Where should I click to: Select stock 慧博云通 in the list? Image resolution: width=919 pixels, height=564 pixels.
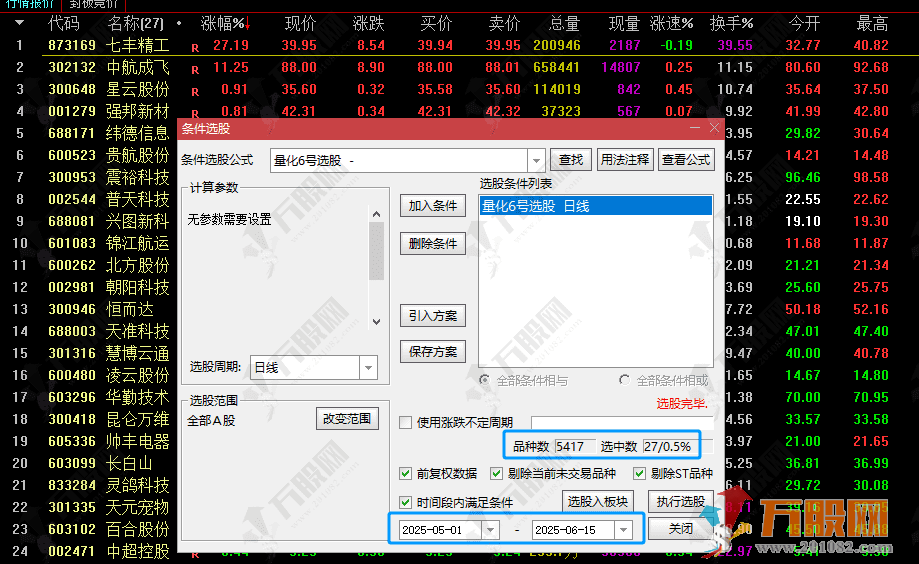point(138,353)
